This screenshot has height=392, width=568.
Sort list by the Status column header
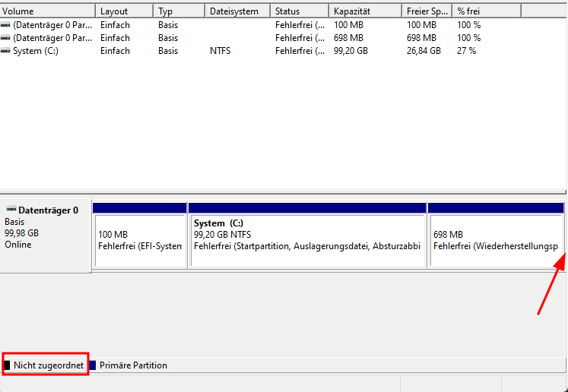(x=300, y=11)
